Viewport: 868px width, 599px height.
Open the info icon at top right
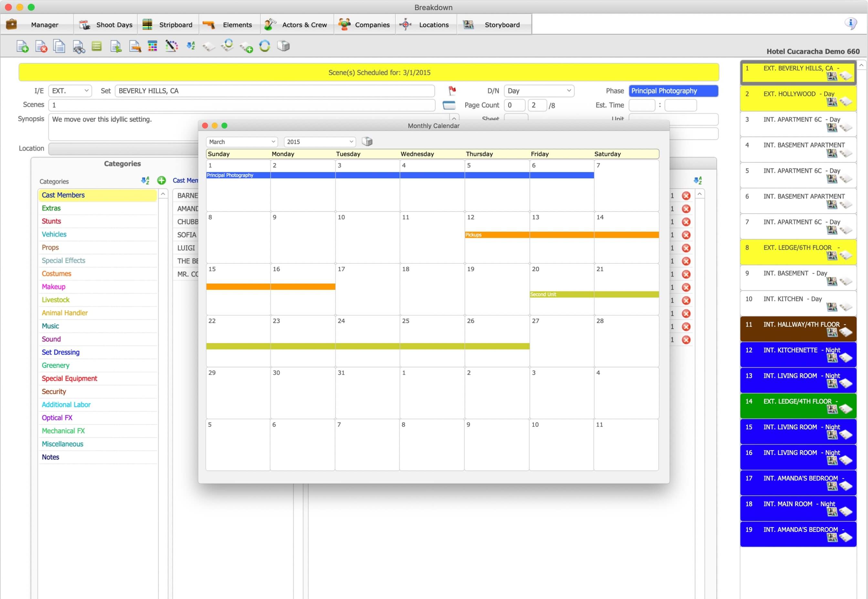pyautogui.click(x=851, y=23)
